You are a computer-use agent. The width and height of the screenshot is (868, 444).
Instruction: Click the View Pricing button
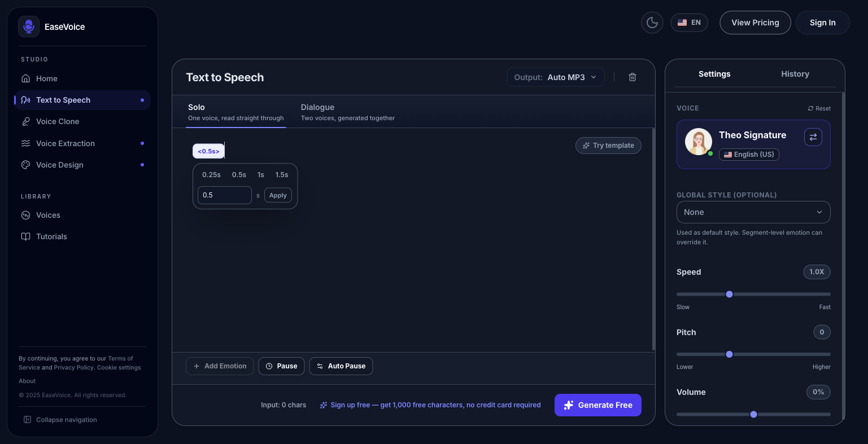pos(755,23)
